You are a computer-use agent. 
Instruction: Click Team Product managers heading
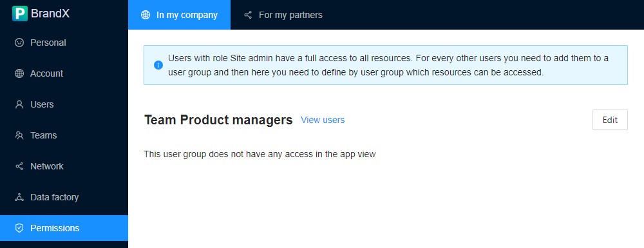[218, 120]
